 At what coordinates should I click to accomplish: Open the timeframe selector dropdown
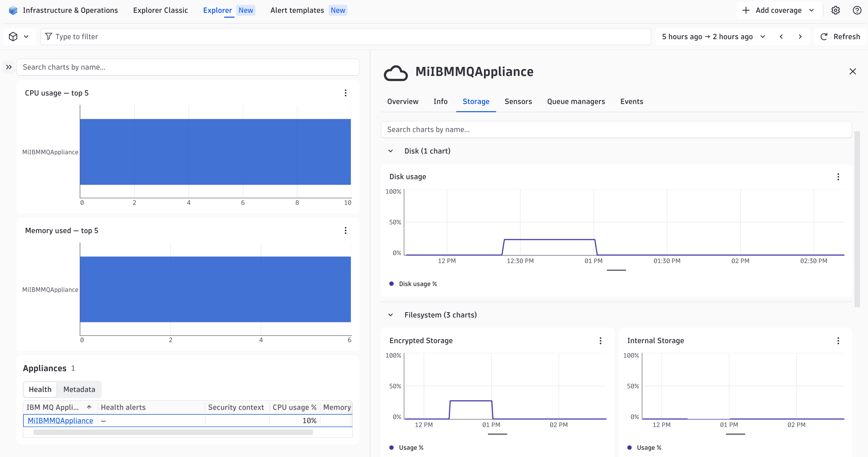(713, 37)
